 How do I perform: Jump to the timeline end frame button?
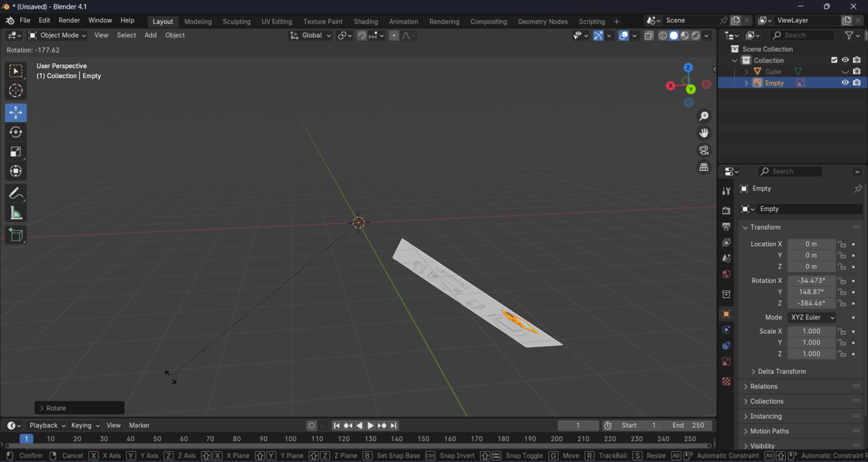pos(393,425)
